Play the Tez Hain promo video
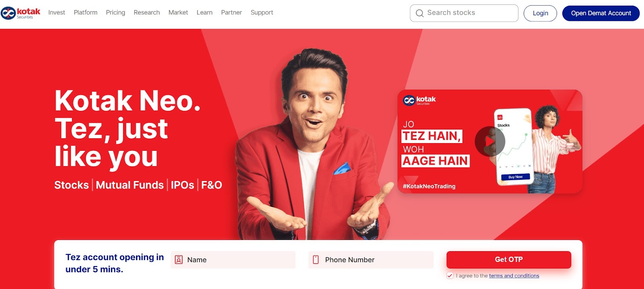Image resolution: width=644 pixels, height=289 pixels. pos(490,141)
